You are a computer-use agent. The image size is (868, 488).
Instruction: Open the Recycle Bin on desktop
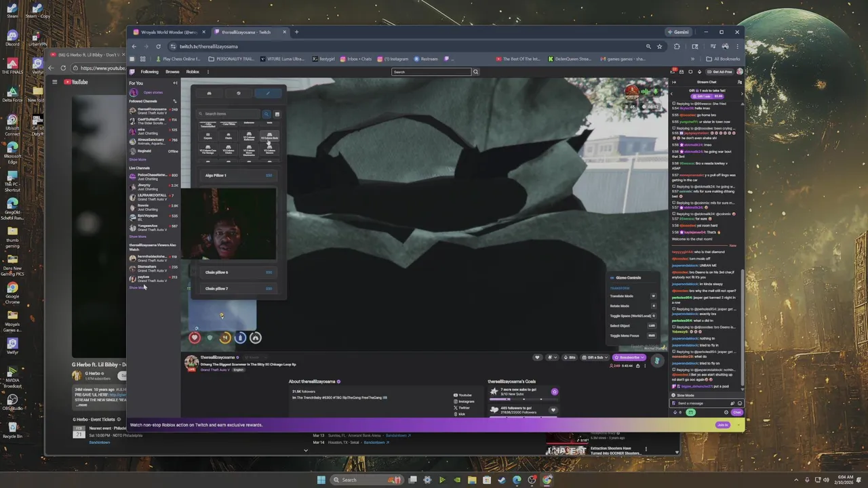pyautogui.click(x=12, y=430)
